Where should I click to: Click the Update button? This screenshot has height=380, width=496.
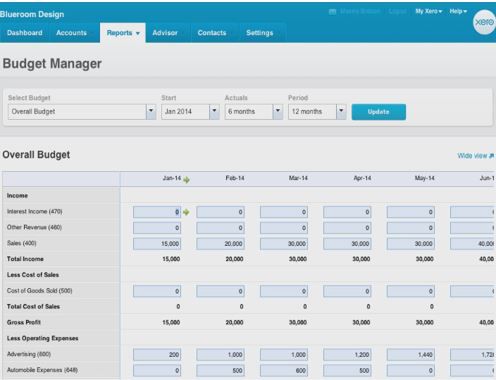click(379, 112)
